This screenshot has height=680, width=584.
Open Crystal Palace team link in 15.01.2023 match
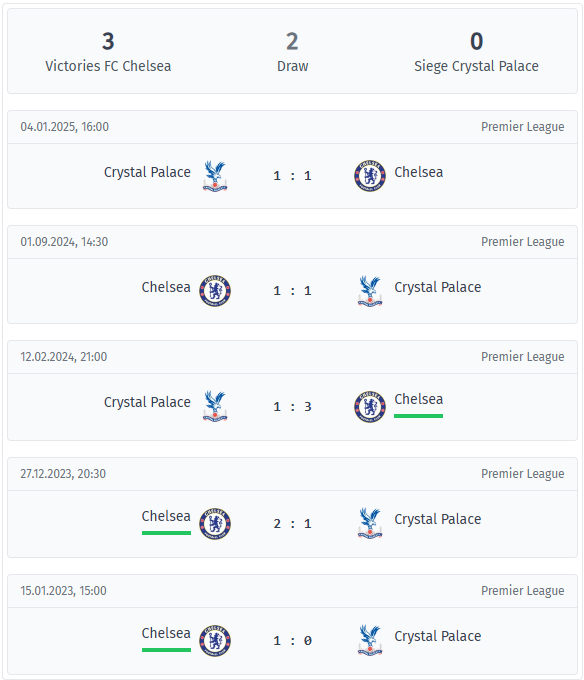[x=437, y=636]
